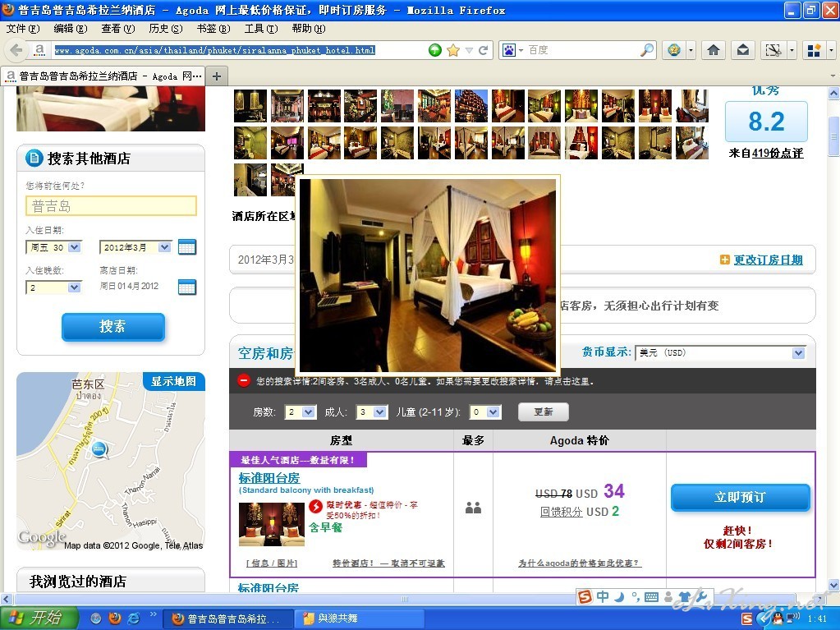Expand the address bar history dropdown arrow
This screenshot has width=840, height=630.
470,50
